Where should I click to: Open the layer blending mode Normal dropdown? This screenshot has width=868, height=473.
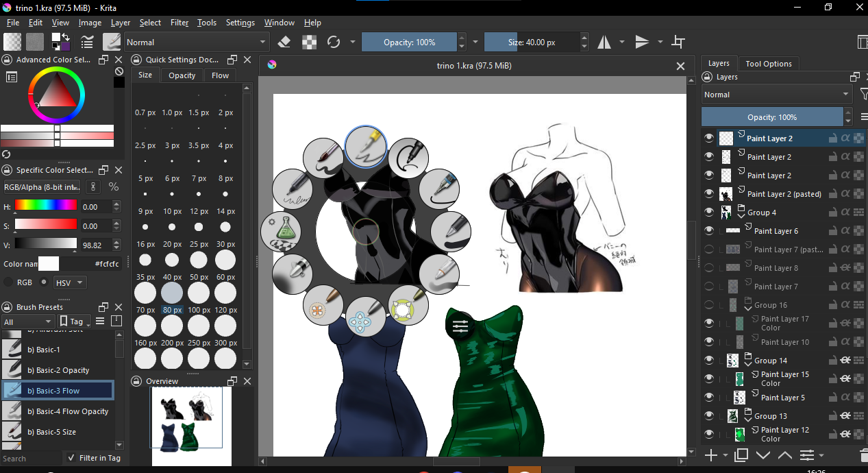(x=776, y=95)
